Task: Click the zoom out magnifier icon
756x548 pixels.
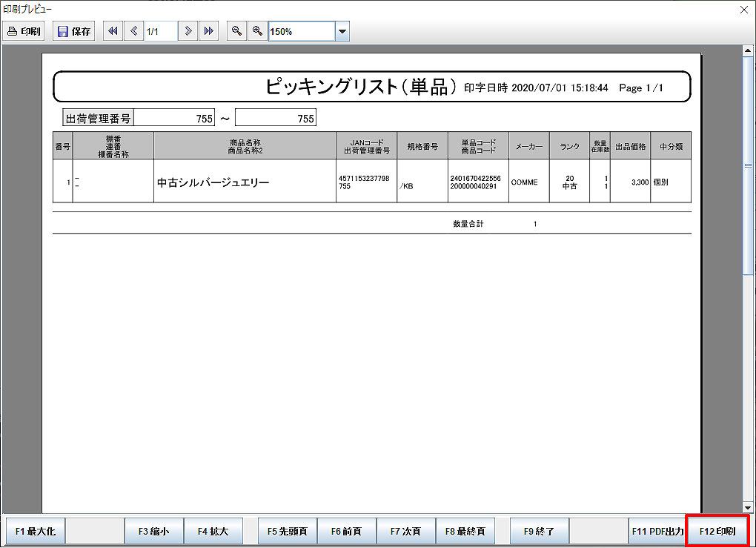Action: pyautogui.click(x=236, y=31)
